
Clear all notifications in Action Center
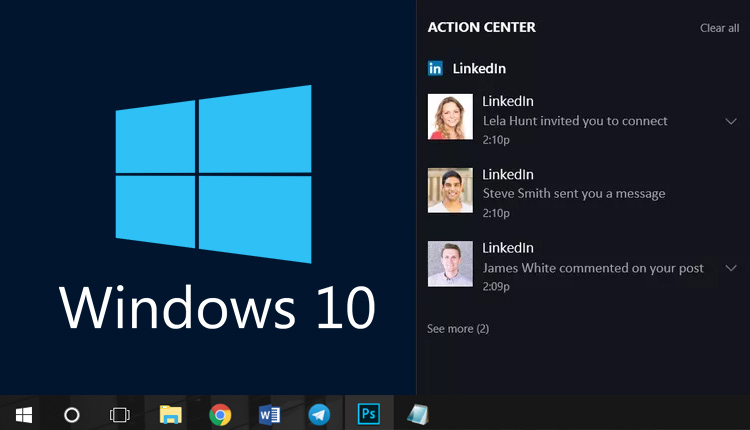click(x=719, y=28)
